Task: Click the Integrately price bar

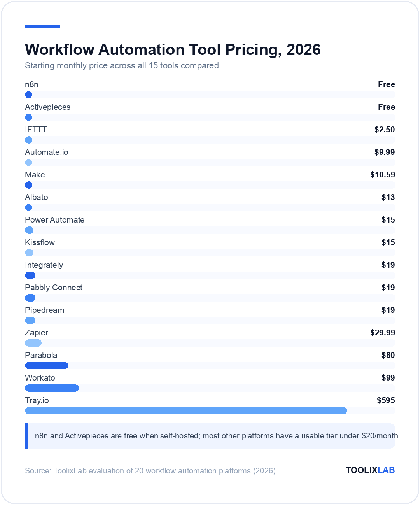Action: [30, 275]
